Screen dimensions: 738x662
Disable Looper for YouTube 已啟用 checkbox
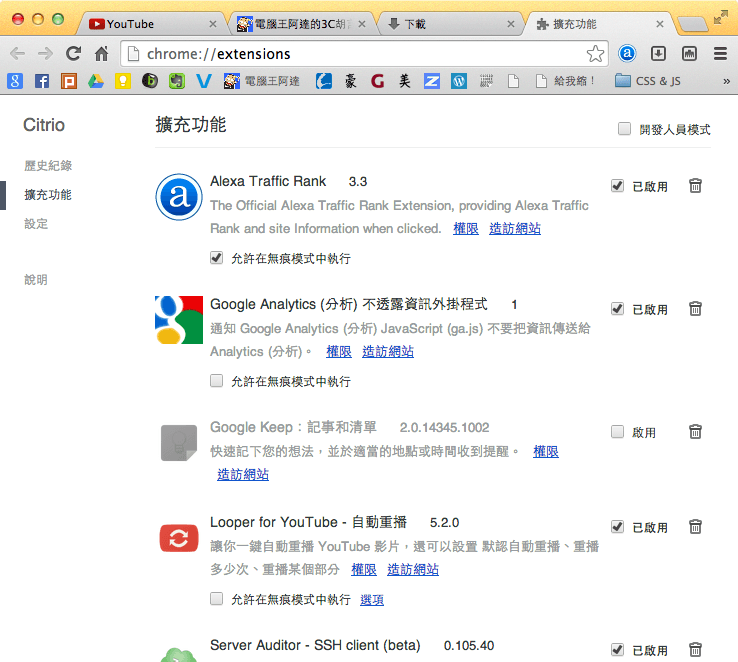coord(617,526)
